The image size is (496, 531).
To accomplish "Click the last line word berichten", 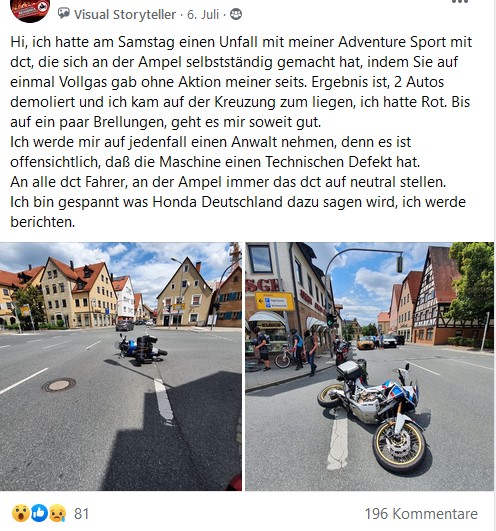I will click(42, 222).
